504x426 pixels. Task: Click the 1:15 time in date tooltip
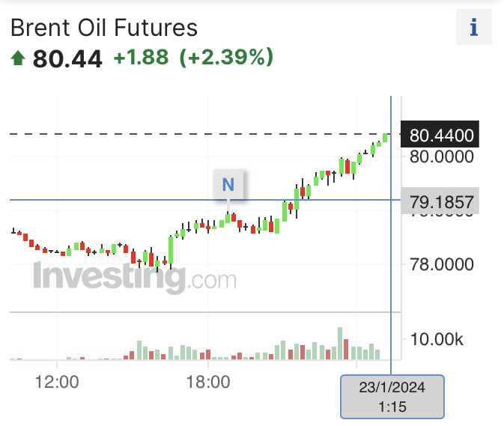[392, 407]
